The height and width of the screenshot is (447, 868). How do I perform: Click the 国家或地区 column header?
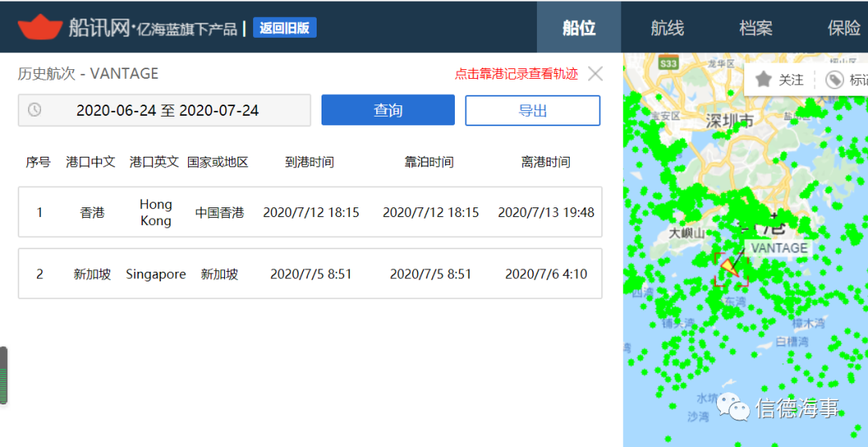pos(218,162)
